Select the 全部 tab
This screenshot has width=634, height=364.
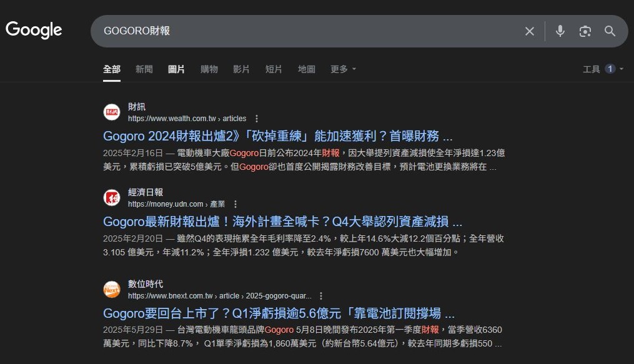point(112,69)
